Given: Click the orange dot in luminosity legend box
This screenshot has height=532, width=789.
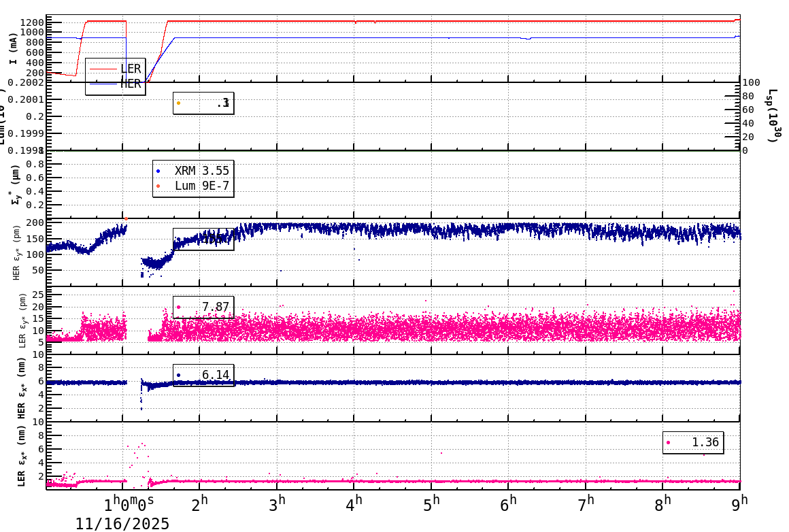Looking at the screenshot, I should click(179, 103).
